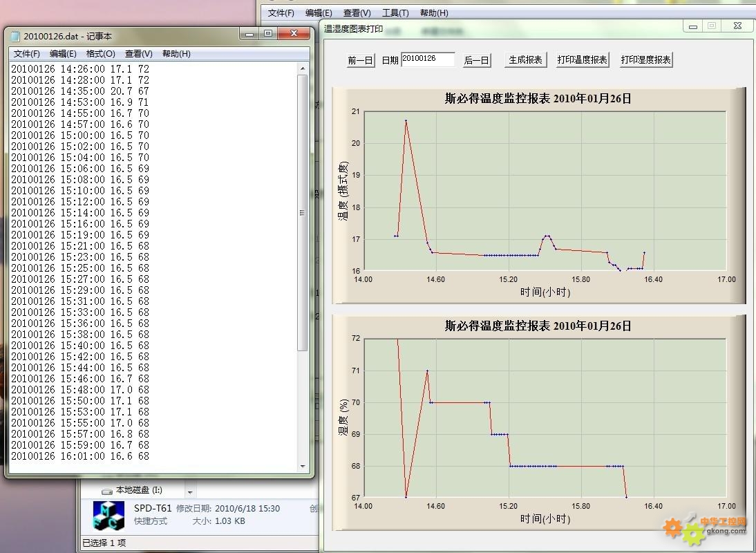Open 工具(T) menu in background window
The height and width of the screenshot is (553, 756).
pos(395,13)
